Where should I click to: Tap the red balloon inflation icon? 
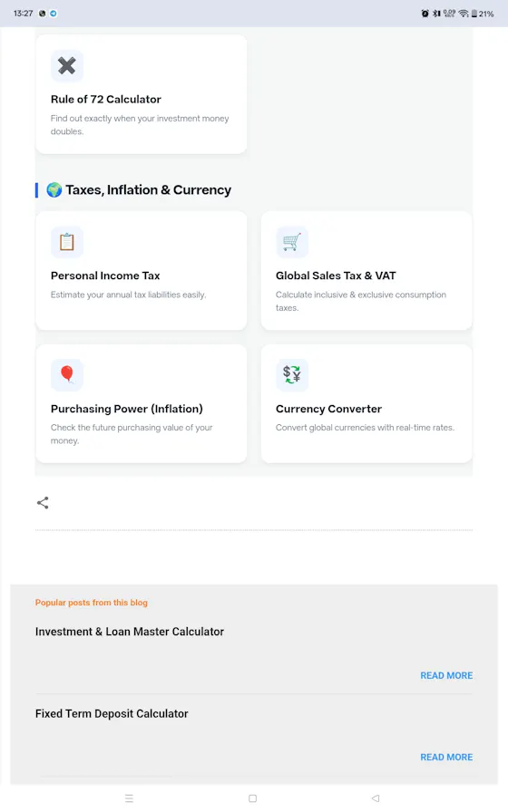tap(67, 374)
